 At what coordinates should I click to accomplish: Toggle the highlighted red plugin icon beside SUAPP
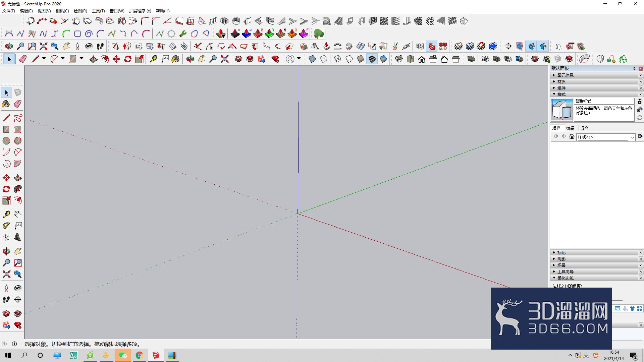432,46
